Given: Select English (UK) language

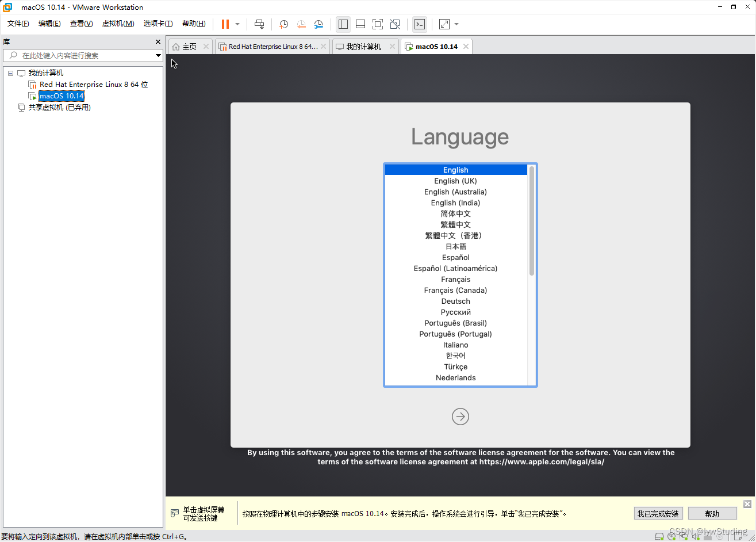Looking at the screenshot, I should (456, 181).
